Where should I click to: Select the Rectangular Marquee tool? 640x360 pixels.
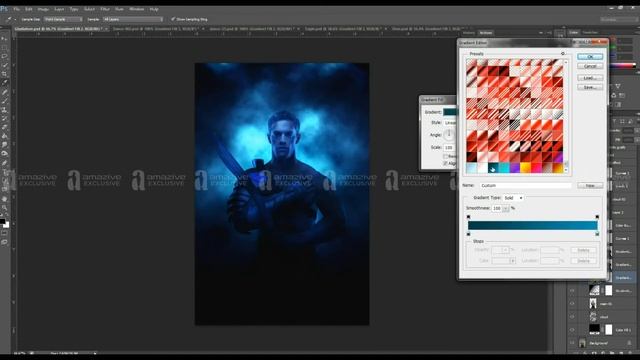4,48
